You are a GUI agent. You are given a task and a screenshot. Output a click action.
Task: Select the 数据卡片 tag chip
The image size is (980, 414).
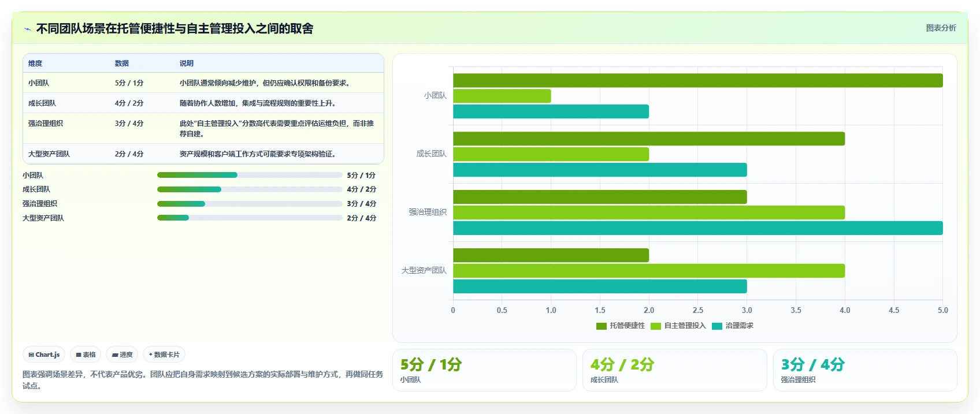pyautogui.click(x=164, y=355)
